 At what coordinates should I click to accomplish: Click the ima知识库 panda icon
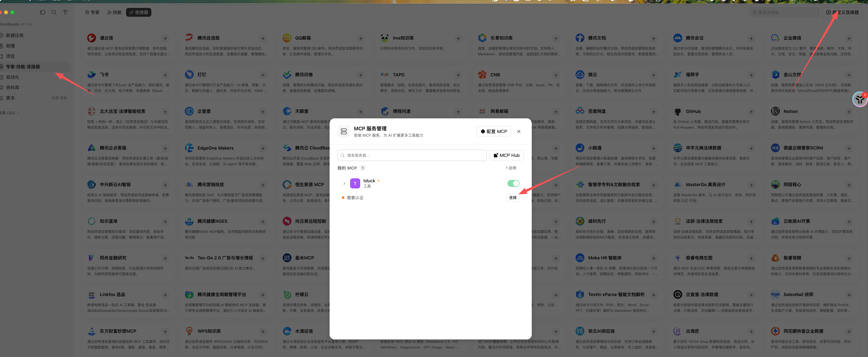pyautogui.click(x=384, y=38)
